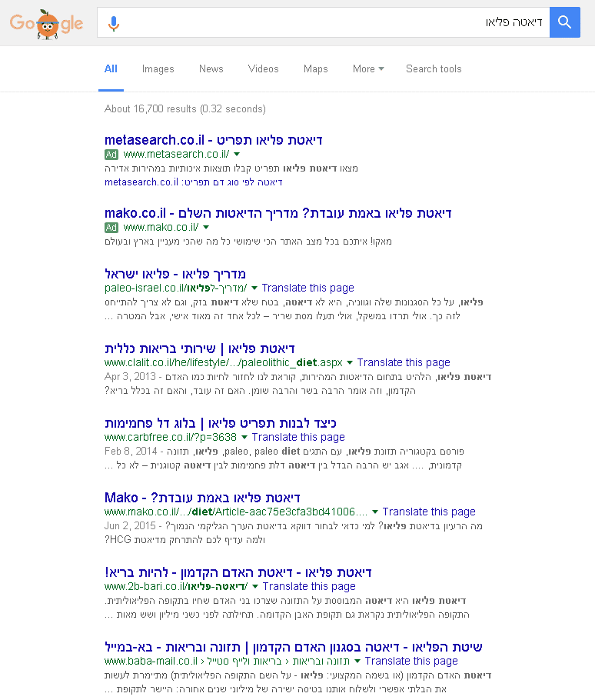Click the Apr 3, 2013 date snippet
595x700 pixels.
[x=130, y=376]
